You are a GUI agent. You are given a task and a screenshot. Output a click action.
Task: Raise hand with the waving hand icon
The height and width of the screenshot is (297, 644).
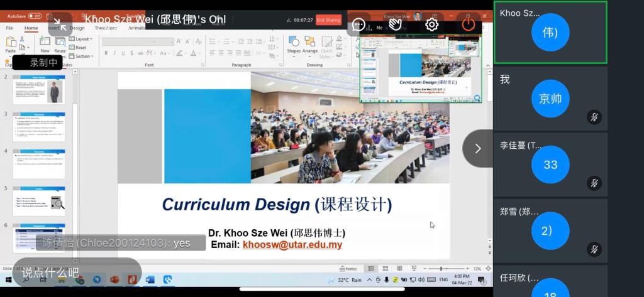coord(395,24)
